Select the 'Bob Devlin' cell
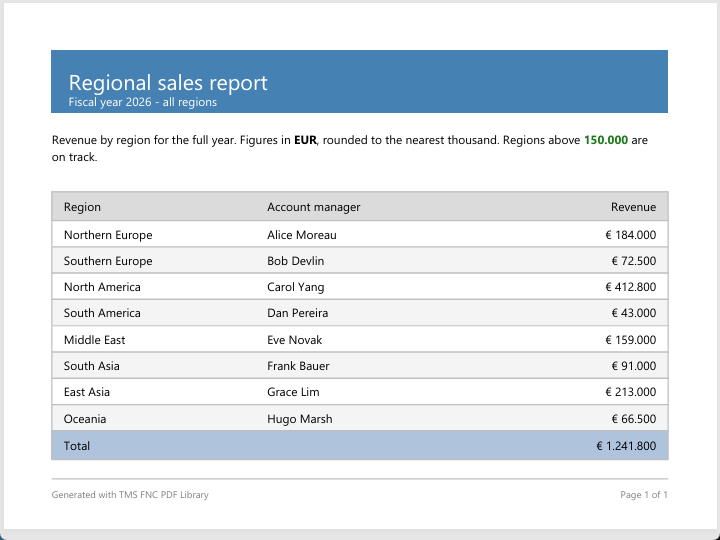 point(296,261)
